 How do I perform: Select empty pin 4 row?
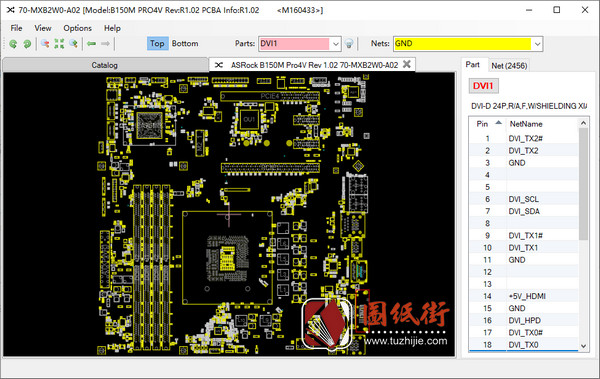pos(524,175)
